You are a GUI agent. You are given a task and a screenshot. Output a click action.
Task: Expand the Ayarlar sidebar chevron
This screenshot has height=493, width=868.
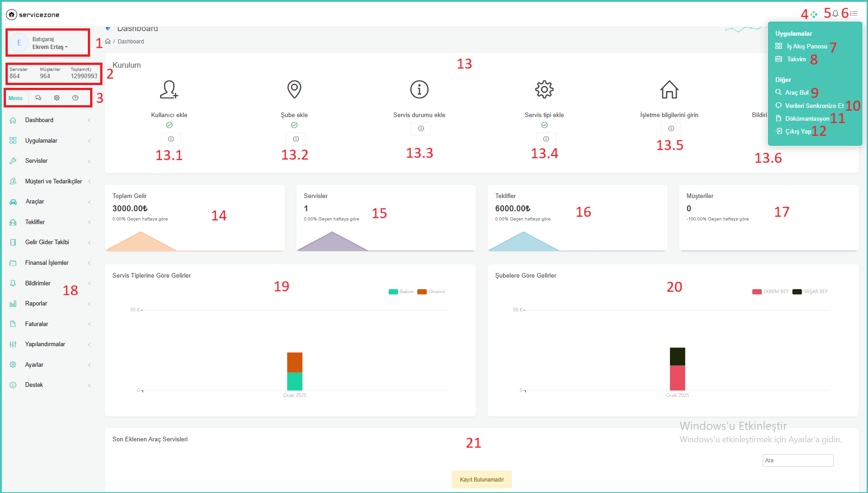89,365
